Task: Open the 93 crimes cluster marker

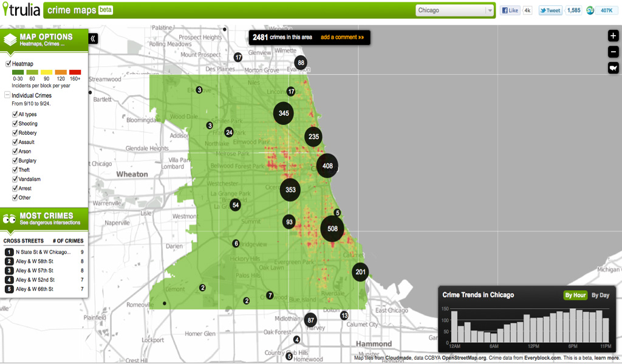Action: coord(289,222)
